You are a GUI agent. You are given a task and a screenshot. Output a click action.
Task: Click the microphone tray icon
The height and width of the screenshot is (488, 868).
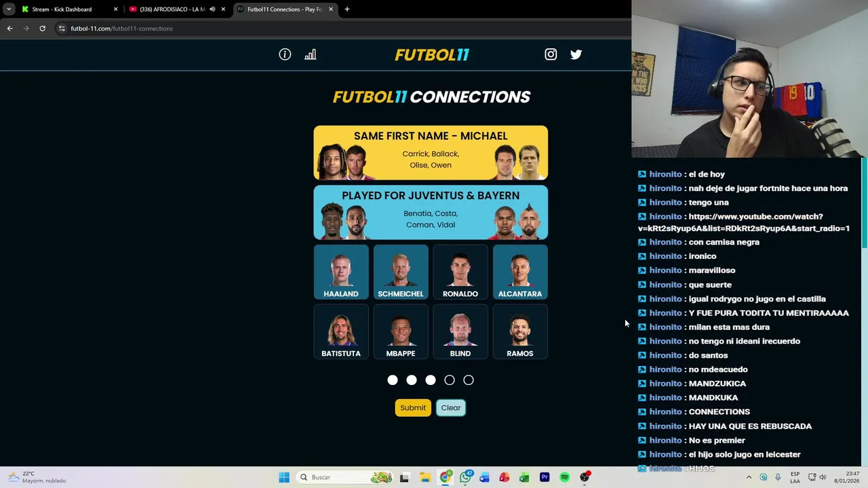coord(778,477)
